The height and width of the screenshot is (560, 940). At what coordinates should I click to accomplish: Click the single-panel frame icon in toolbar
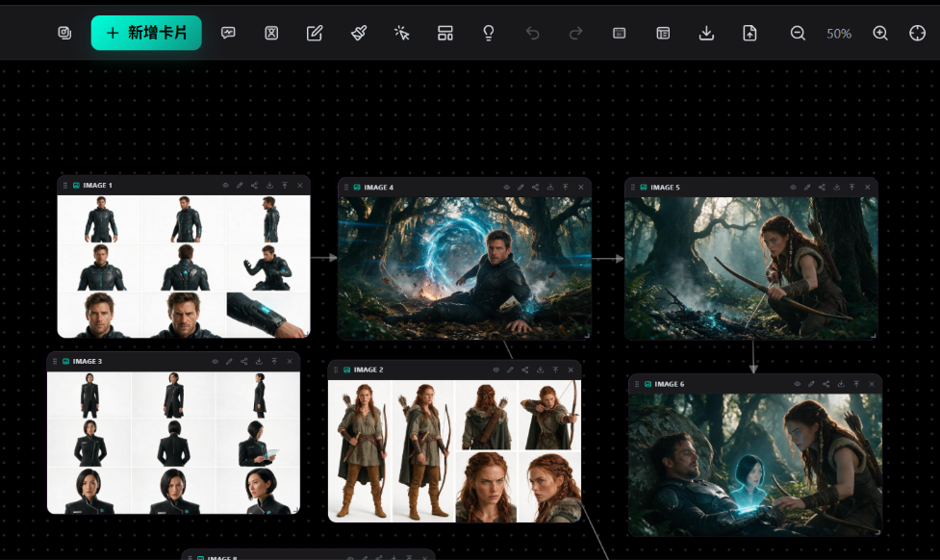620,33
